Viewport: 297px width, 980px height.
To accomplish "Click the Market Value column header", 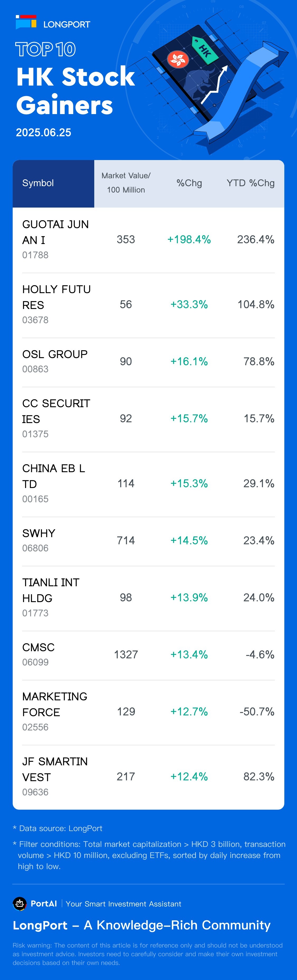I will [126, 183].
